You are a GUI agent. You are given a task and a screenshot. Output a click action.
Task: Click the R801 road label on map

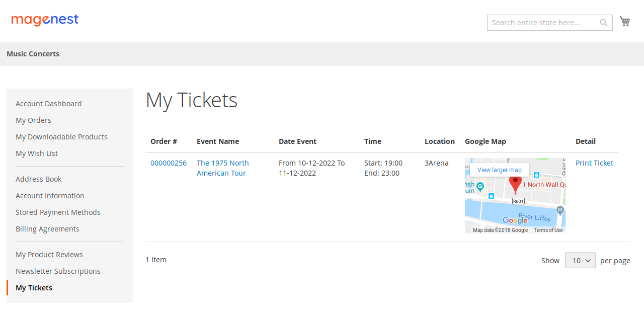tap(518, 201)
